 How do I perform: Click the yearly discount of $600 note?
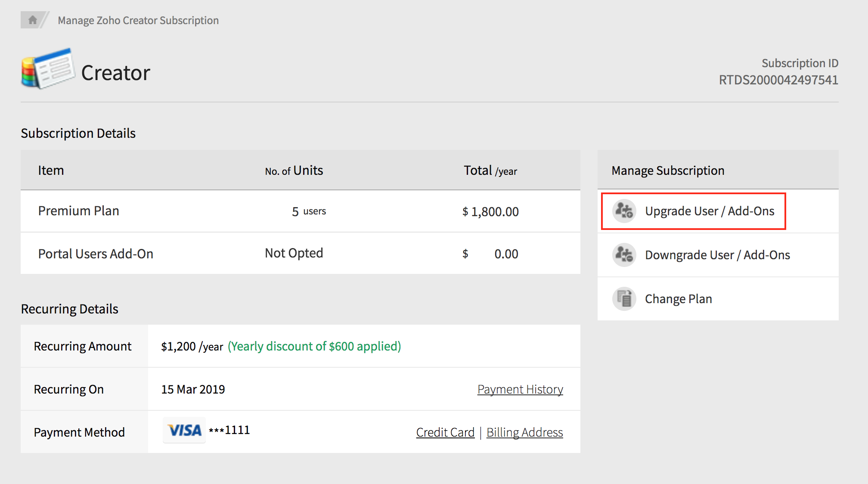pyautogui.click(x=314, y=346)
